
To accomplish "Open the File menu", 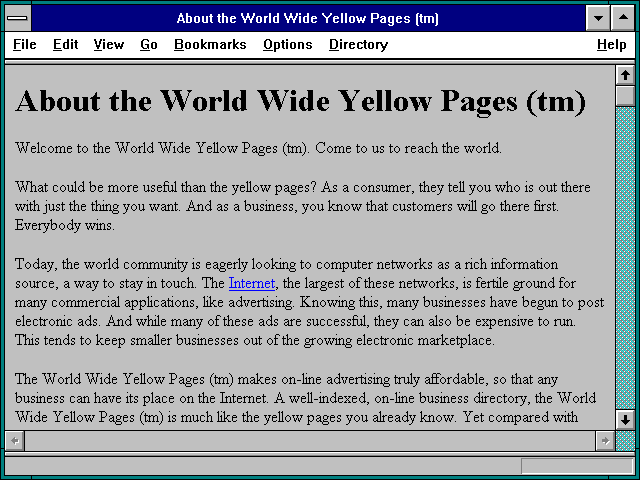I will pos(24,44).
